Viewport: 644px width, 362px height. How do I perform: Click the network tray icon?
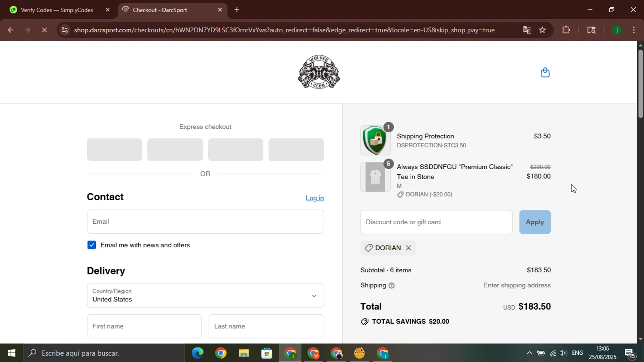pyautogui.click(x=553, y=353)
